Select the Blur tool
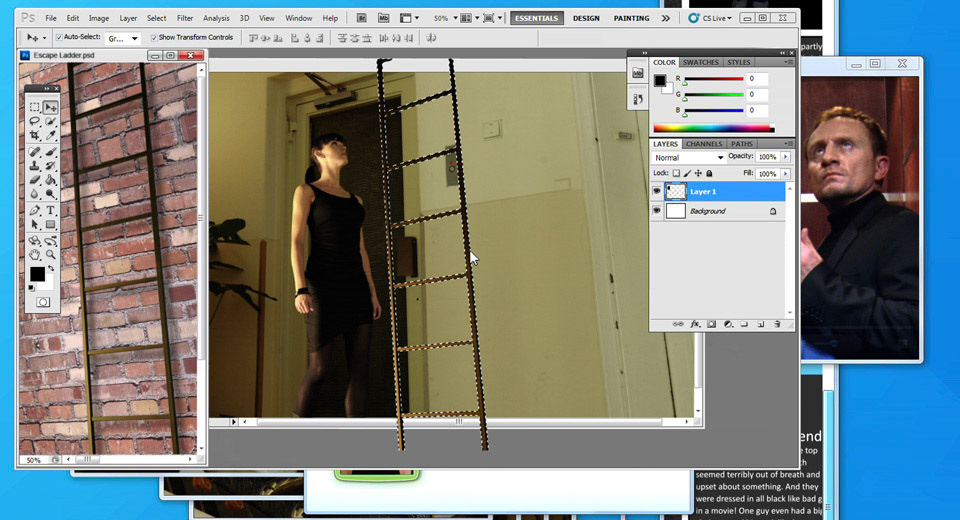The image size is (960, 520). [34, 194]
